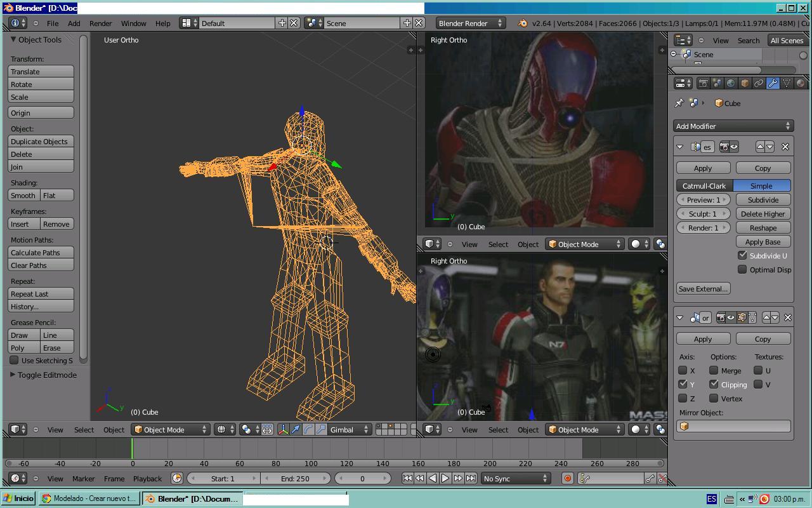Image resolution: width=812 pixels, height=508 pixels.
Task: Click the End frame 250 field
Action: 296,479
